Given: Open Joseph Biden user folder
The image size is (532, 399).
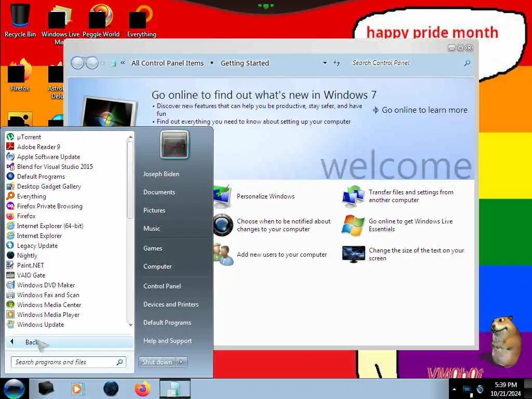Looking at the screenshot, I should click(x=161, y=174).
